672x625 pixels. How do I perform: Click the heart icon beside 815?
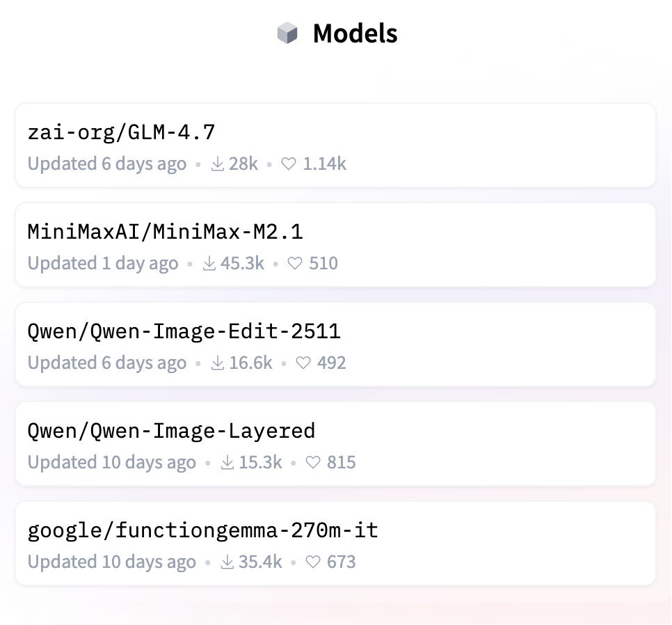[314, 463]
